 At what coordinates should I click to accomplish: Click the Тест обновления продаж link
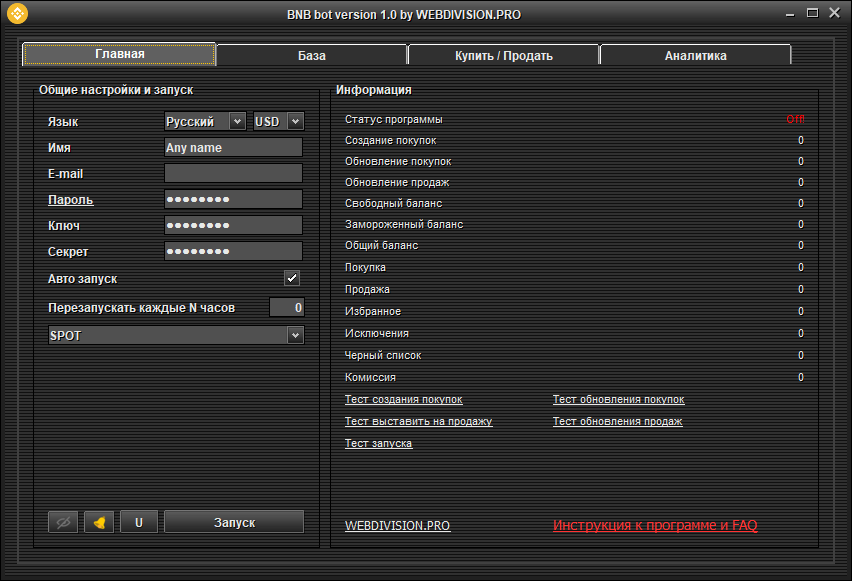(617, 422)
